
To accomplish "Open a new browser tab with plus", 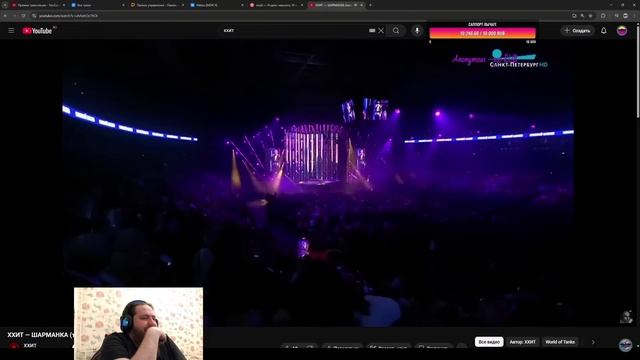I will [x=370, y=5].
